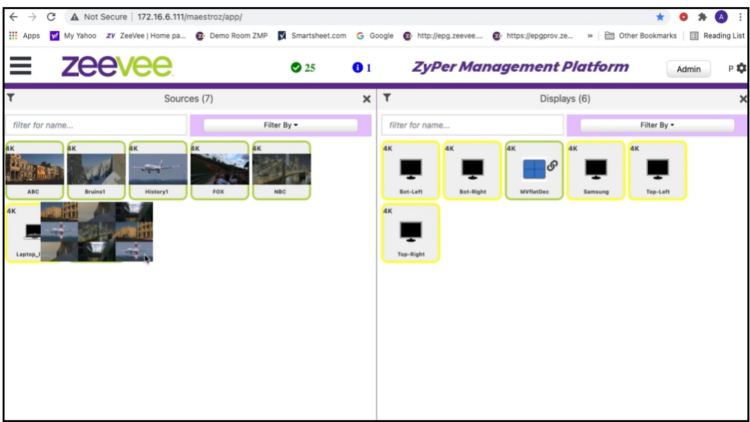Screen dimensions: 750x422
Task: Open the green checkmark status indicator showing 25
Action: coord(303,68)
